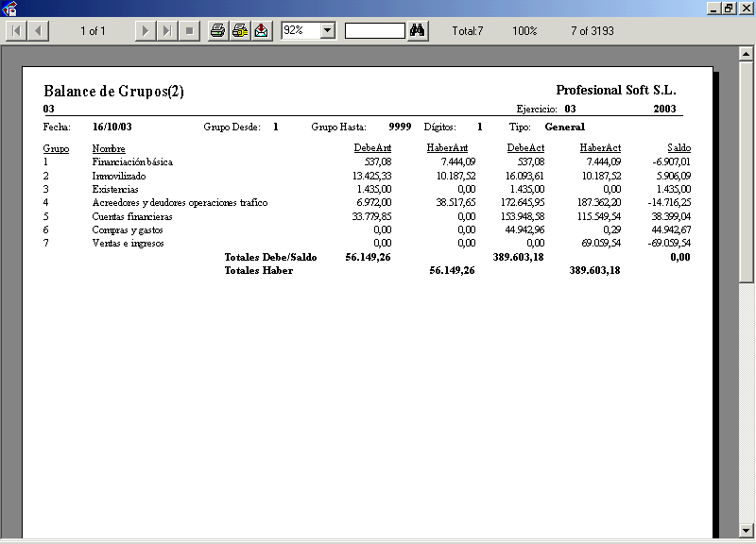Click the binoculars search icon
Image resolution: width=756 pixels, height=544 pixels.
(419, 31)
